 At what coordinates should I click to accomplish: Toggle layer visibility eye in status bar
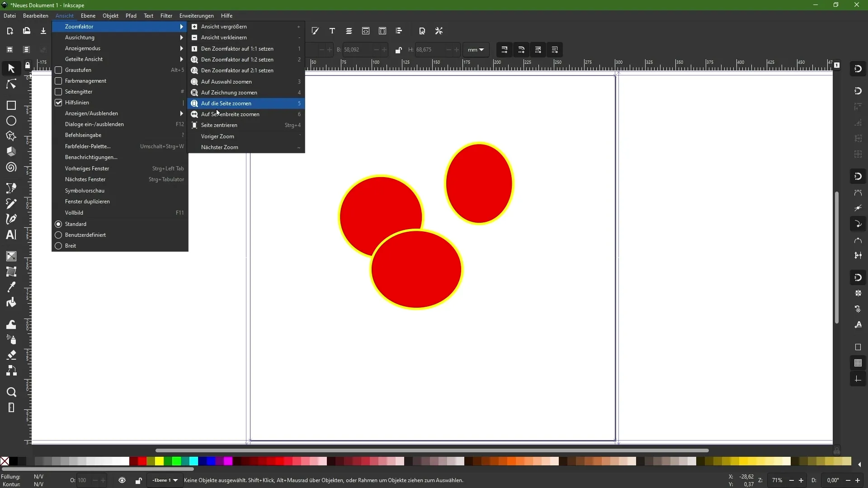click(122, 480)
